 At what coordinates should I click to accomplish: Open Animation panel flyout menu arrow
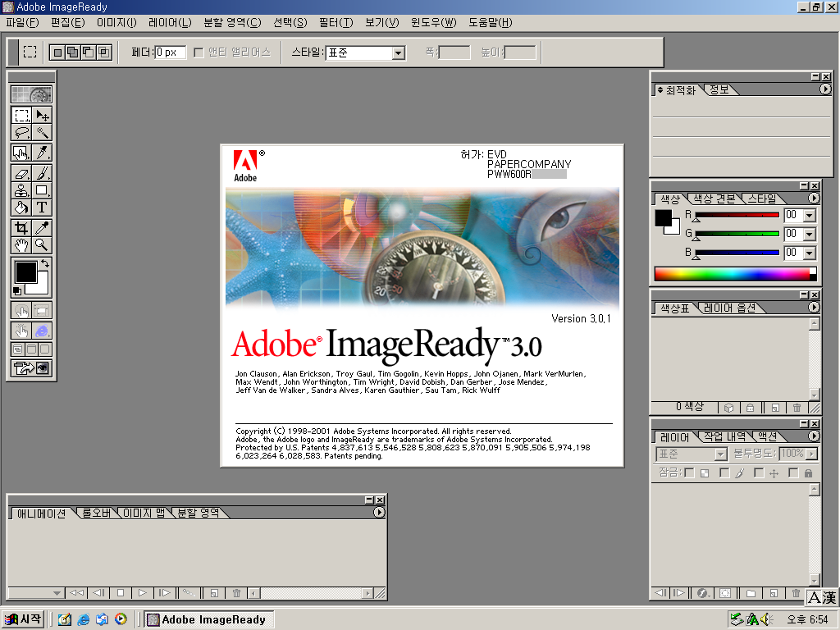379,513
